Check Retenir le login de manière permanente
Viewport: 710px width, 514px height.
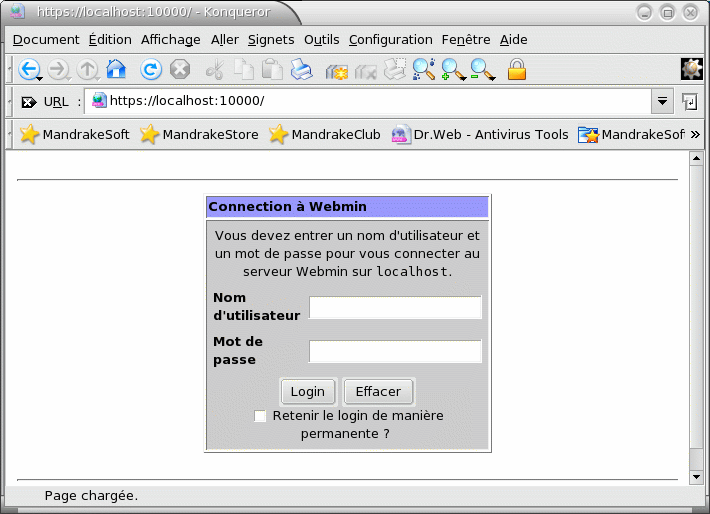260,416
